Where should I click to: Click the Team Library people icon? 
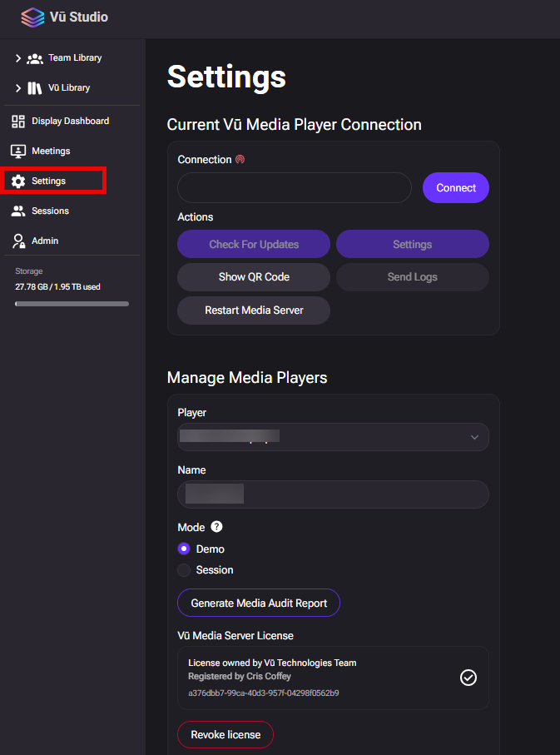pyautogui.click(x=35, y=58)
